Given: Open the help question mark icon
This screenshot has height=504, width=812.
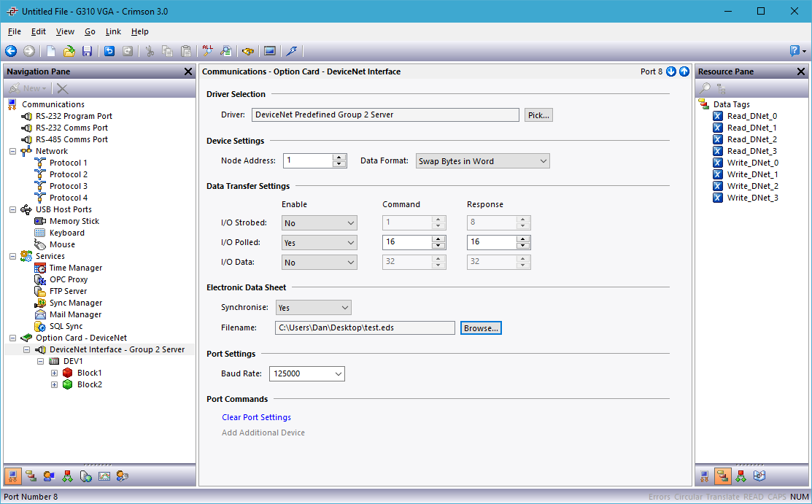Looking at the screenshot, I should (794, 51).
